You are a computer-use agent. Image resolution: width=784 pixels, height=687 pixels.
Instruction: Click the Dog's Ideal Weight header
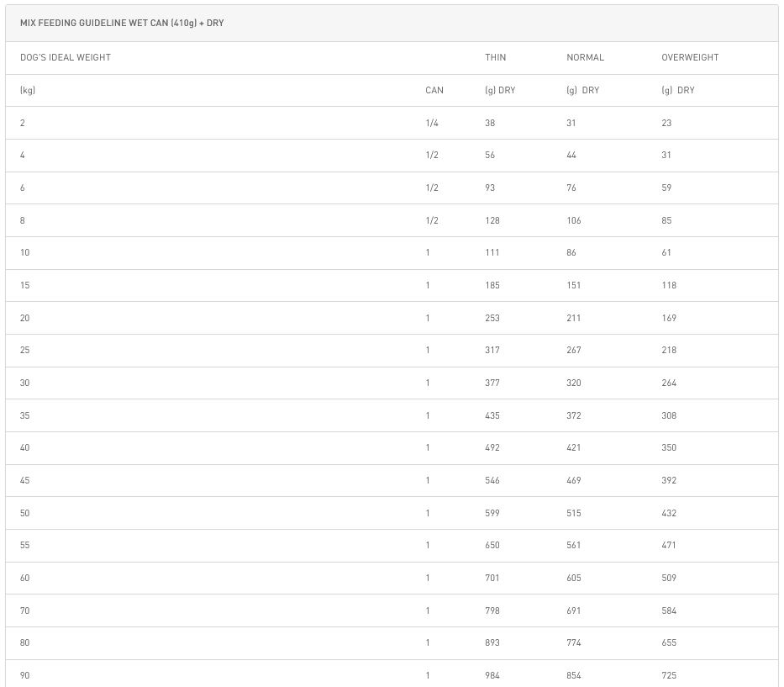[66, 58]
